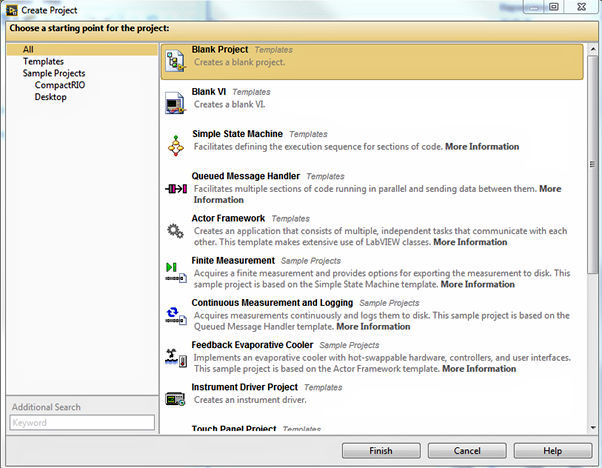Click the Actor Framework gears icon
The height and width of the screenshot is (468, 602).
(176, 230)
